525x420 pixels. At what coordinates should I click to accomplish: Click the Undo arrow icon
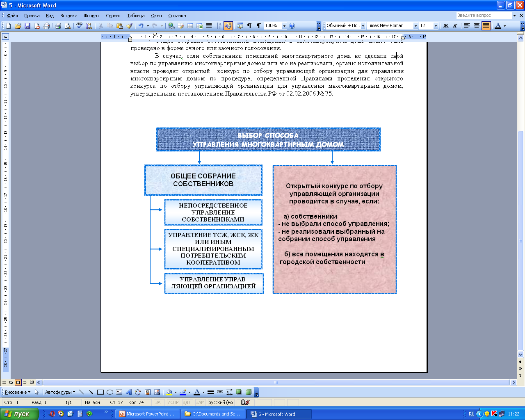141,25
